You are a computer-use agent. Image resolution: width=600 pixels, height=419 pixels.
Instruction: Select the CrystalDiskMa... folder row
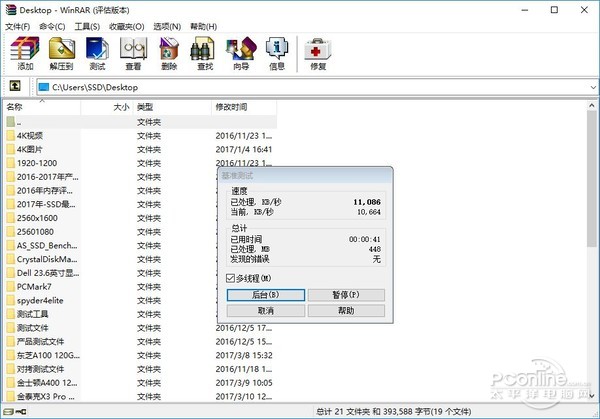[x=140, y=259]
